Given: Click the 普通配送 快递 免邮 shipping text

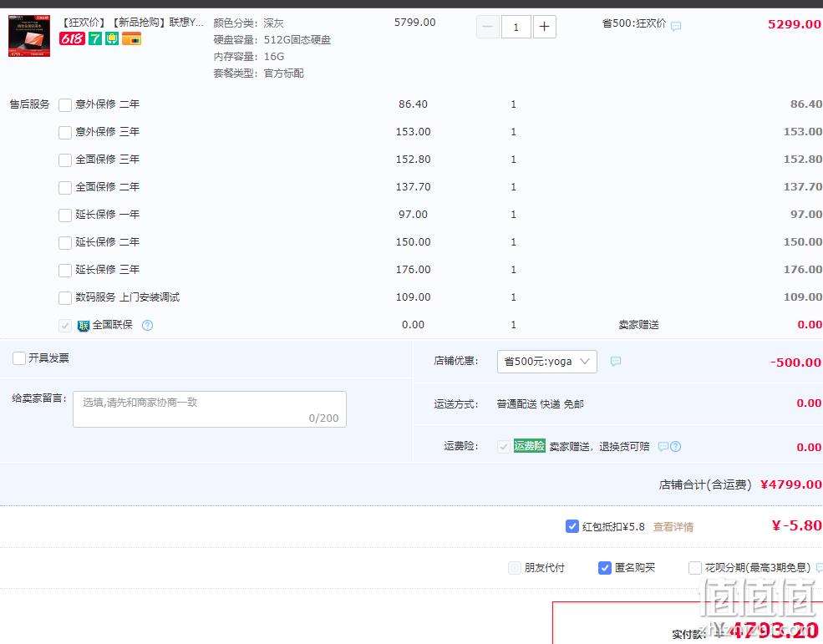Looking at the screenshot, I should 540,404.
